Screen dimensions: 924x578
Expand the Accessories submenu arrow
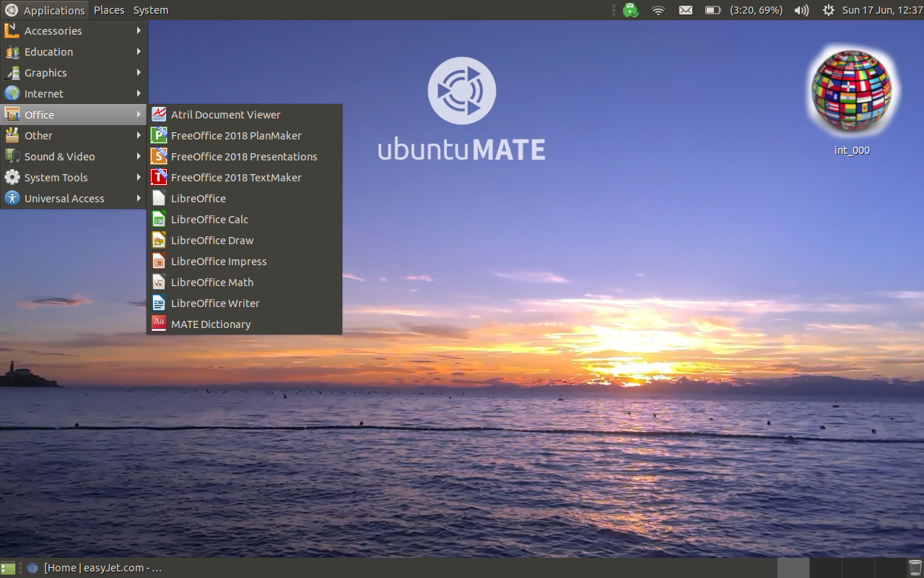[x=139, y=31]
